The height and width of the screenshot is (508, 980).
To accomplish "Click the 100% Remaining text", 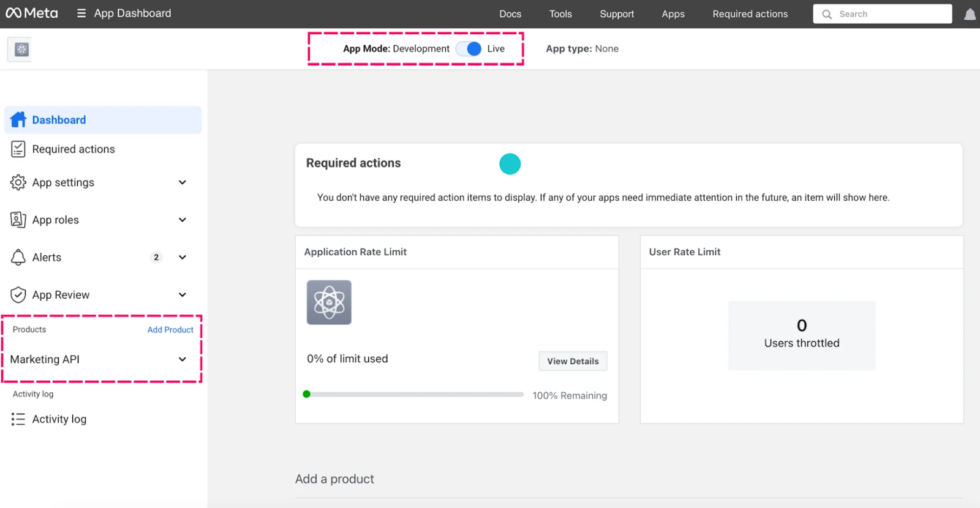I will [570, 395].
